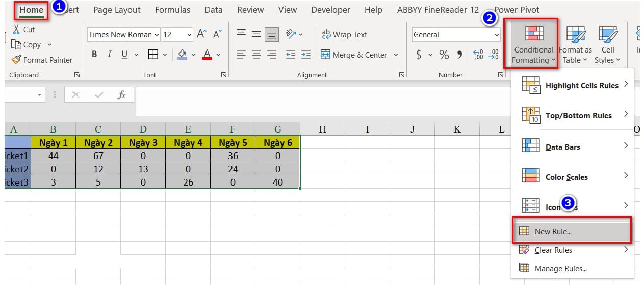Click Merge & Center button

coord(354,55)
